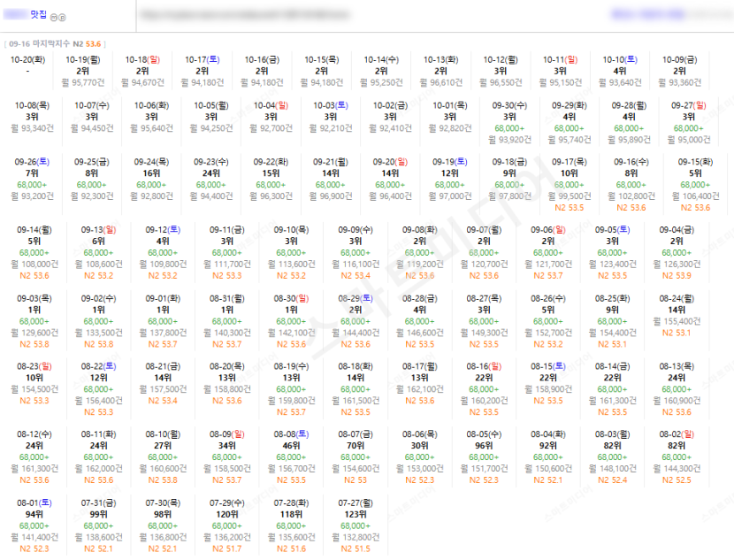Click the 09-30(수) date header
The height and width of the screenshot is (560, 734).
pos(509,106)
